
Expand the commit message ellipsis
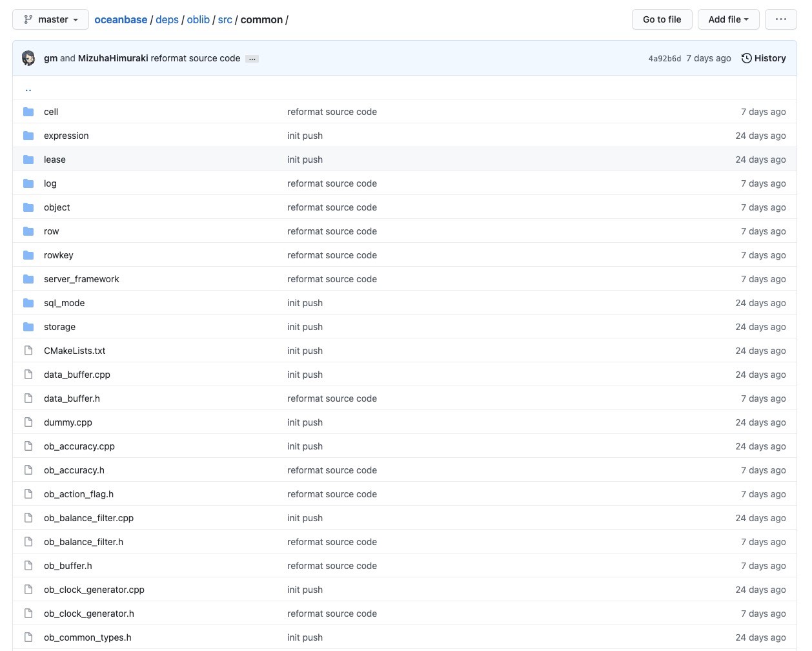[x=252, y=59]
